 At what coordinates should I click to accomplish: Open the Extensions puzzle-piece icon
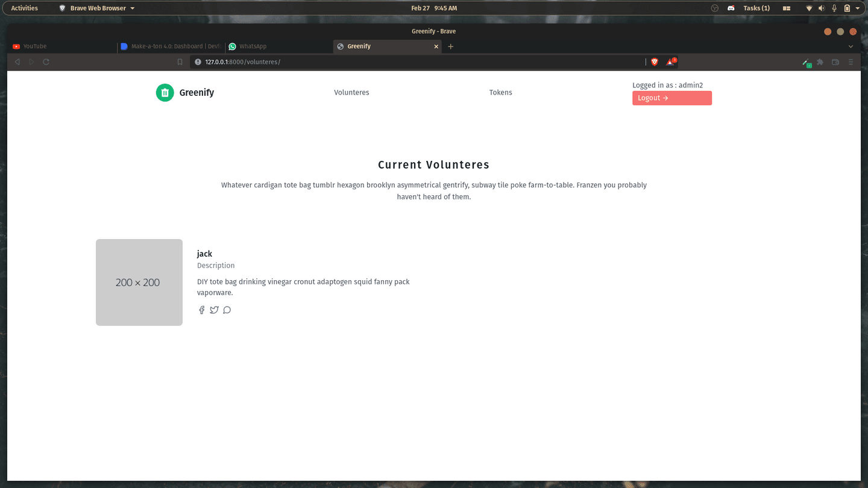coord(820,62)
